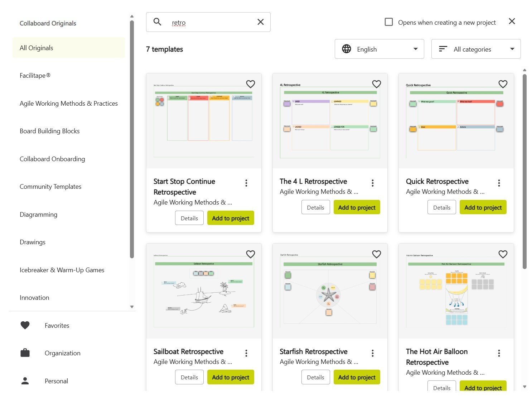Open the three-dot menu on Starfish Retrospective

[372, 353]
